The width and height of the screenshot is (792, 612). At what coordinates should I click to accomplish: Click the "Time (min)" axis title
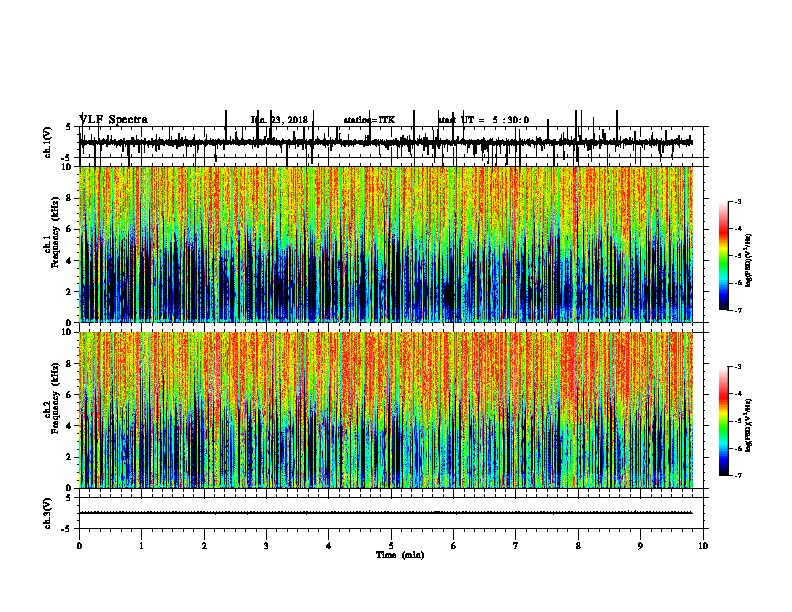[x=400, y=555]
